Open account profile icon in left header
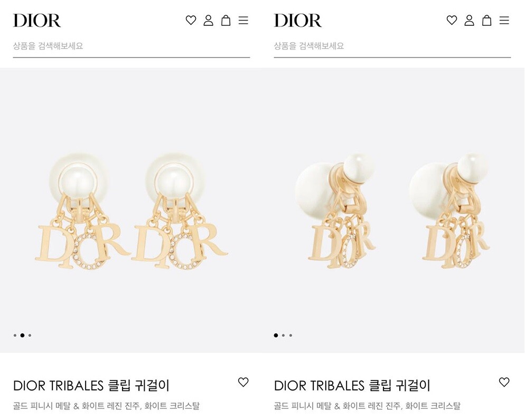Image resolution: width=525 pixels, height=420 pixels. [208, 21]
